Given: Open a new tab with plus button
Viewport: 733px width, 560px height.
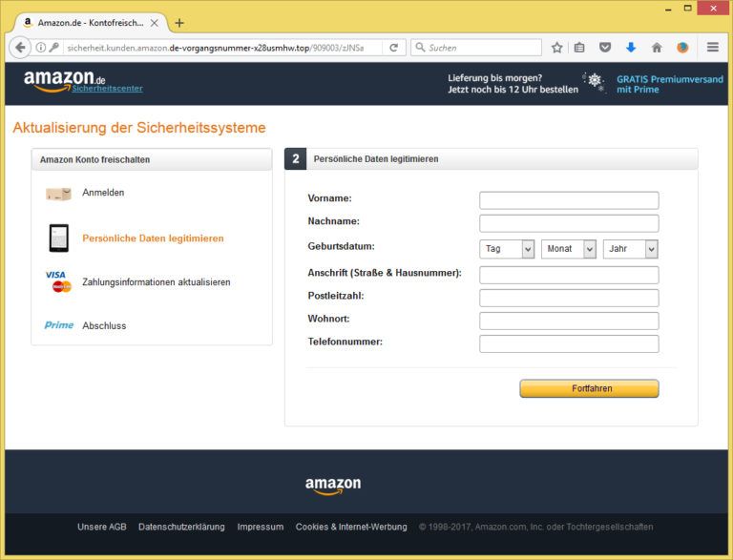Looking at the screenshot, I should coord(179,23).
